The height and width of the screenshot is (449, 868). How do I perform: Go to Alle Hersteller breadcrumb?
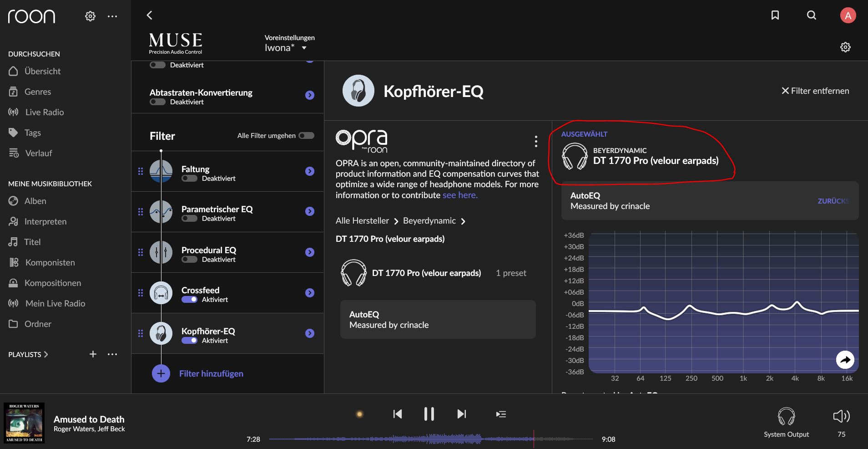click(362, 221)
